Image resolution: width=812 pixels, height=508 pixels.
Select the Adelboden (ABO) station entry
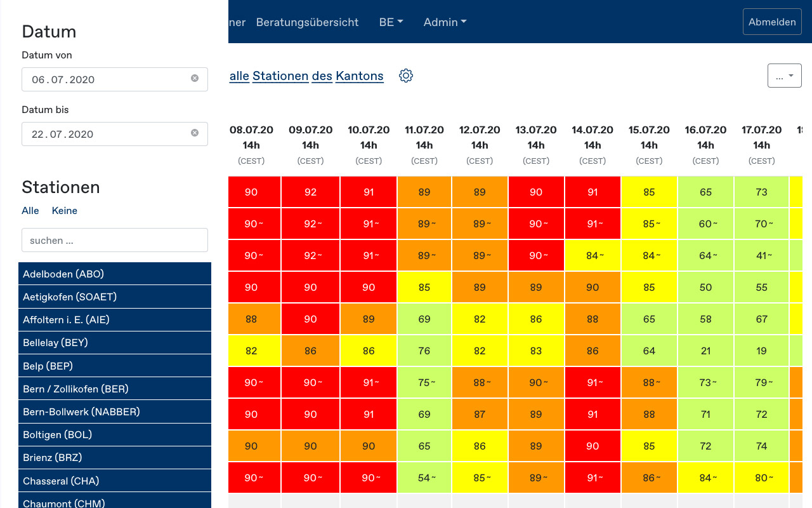click(x=114, y=274)
